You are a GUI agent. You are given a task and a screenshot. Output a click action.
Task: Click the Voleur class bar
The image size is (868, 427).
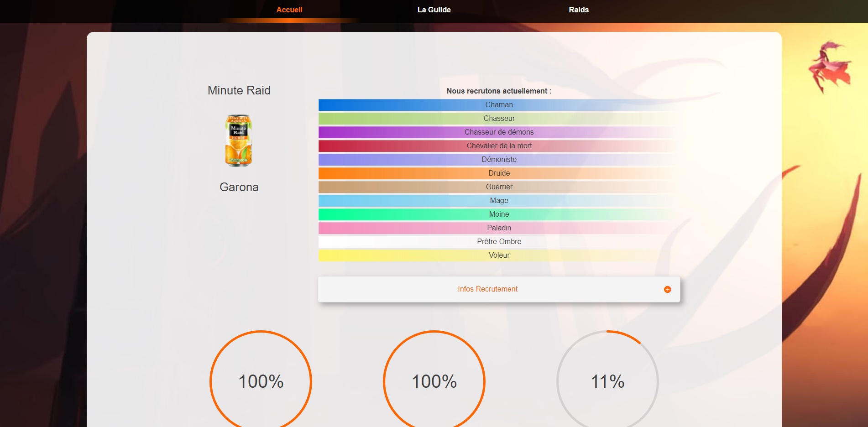[499, 255]
